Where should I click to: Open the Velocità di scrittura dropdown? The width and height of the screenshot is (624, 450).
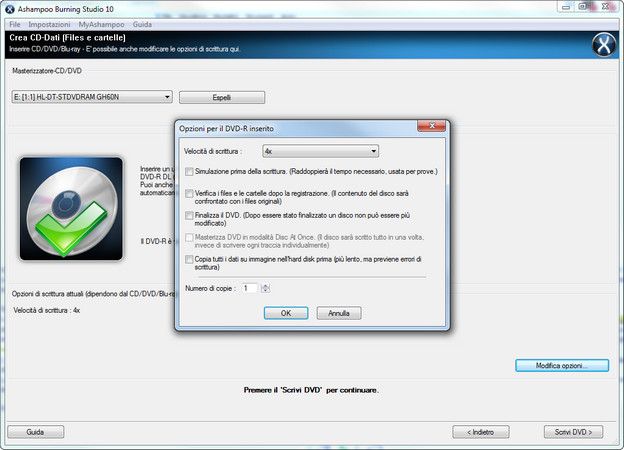[320, 151]
